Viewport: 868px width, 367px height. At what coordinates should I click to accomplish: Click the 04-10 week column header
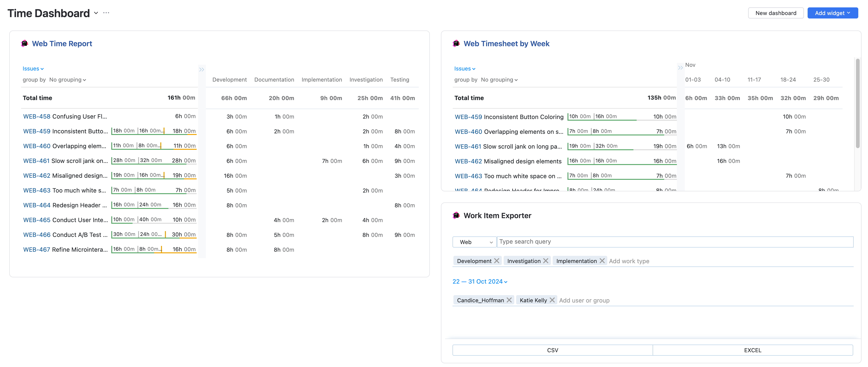point(722,80)
